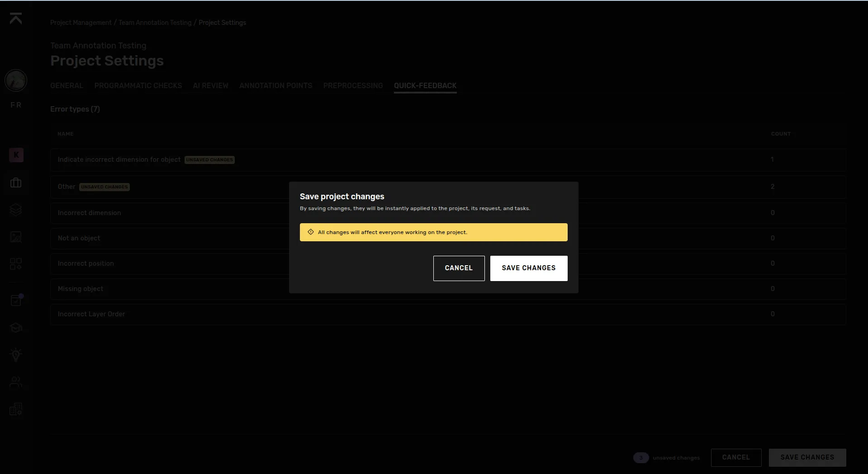The image size is (868, 474).
Task: Open the user avatar profile
Action: coord(16,81)
